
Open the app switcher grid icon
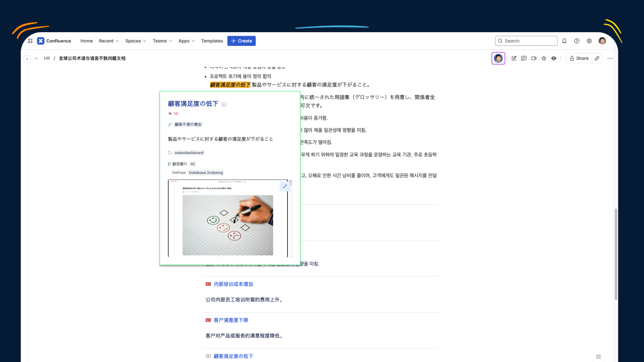30,41
